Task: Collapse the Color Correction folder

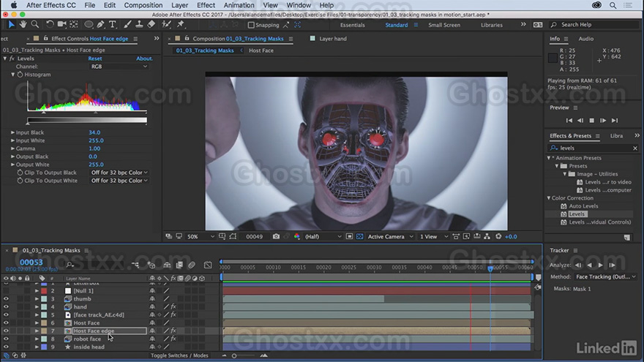Action: [x=549, y=198]
